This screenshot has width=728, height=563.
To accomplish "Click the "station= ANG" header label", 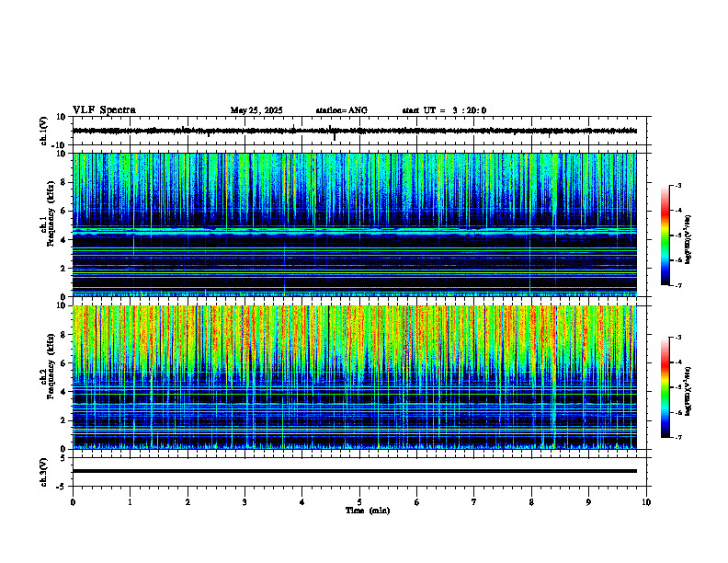I will point(342,110).
